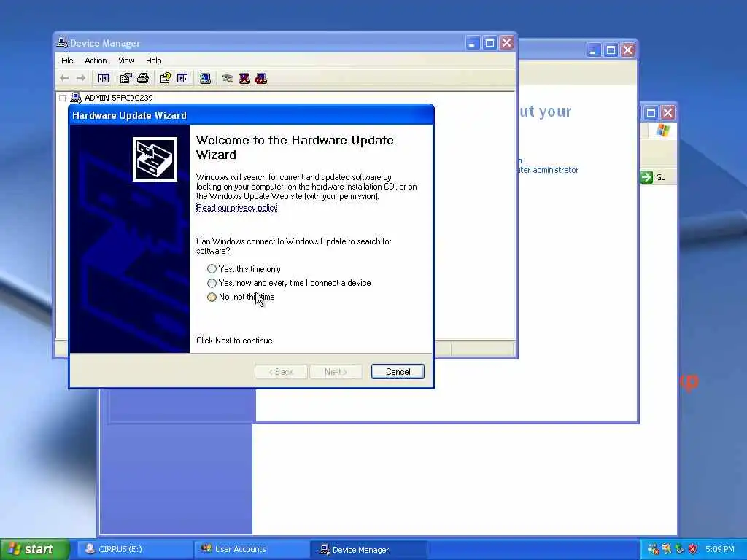Select 'Yes, now and every time I connect a device'

pyautogui.click(x=212, y=283)
